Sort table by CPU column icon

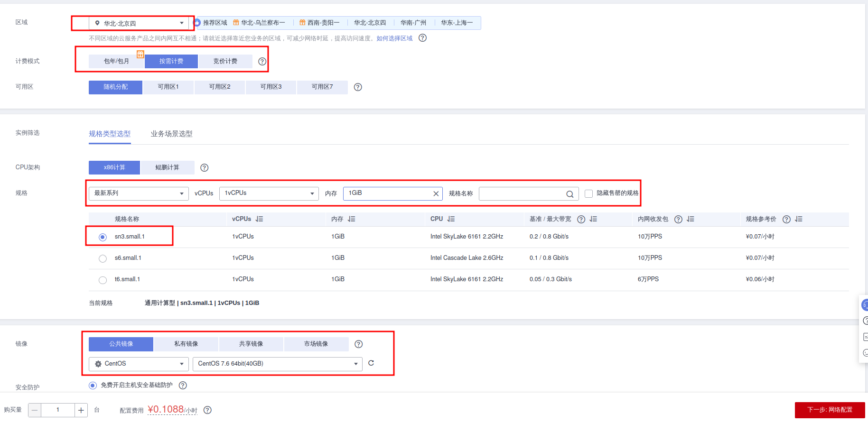pyautogui.click(x=451, y=219)
